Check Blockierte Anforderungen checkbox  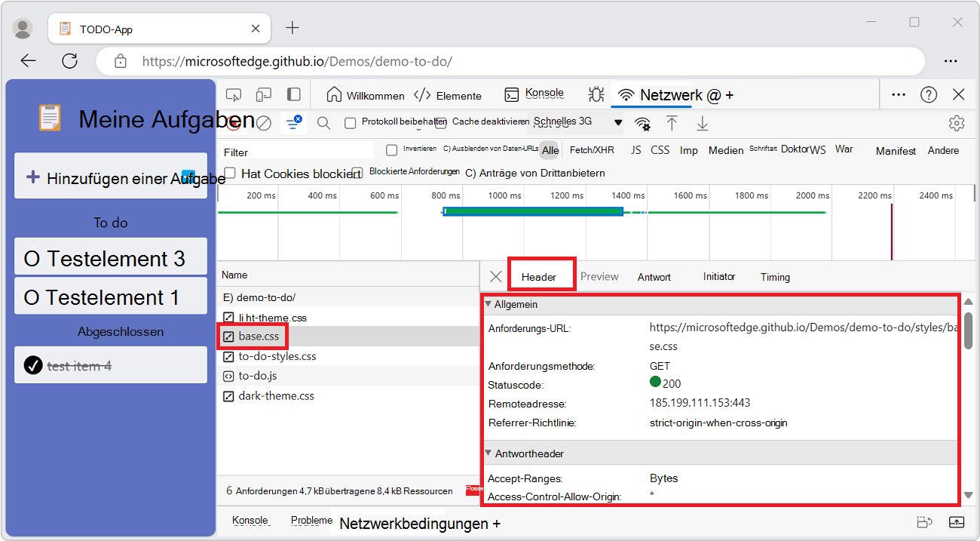357,173
